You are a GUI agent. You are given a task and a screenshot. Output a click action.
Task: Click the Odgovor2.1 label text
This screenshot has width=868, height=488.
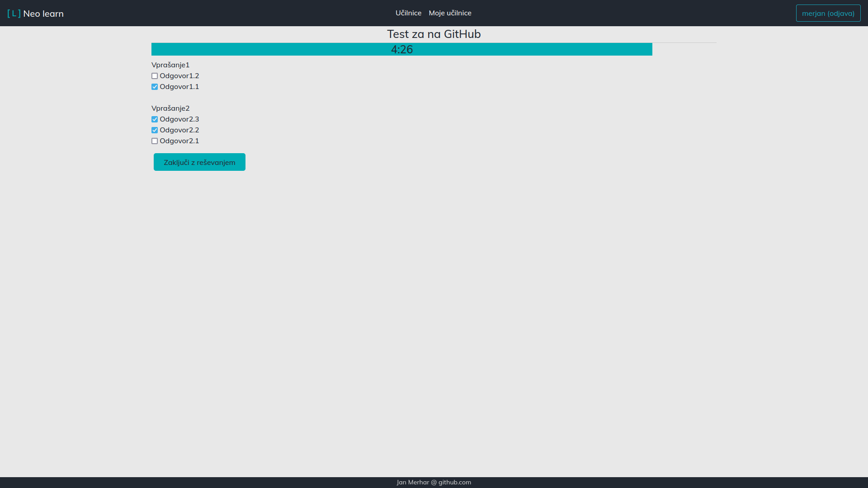tap(179, 141)
